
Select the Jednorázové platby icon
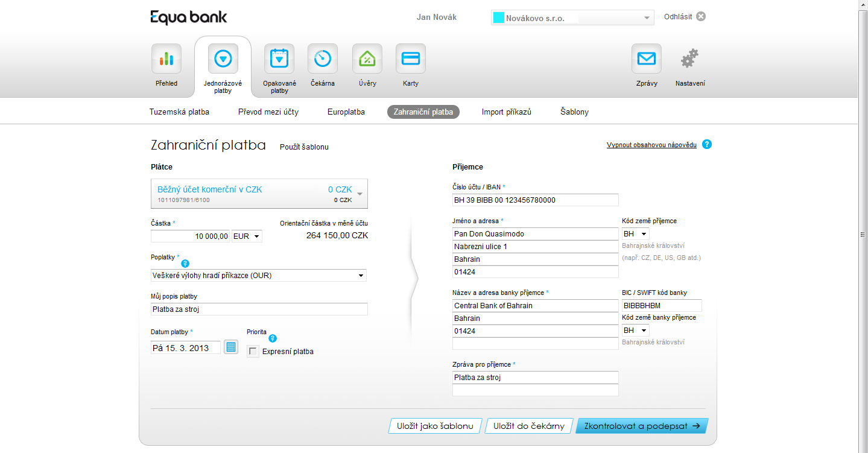coord(223,59)
